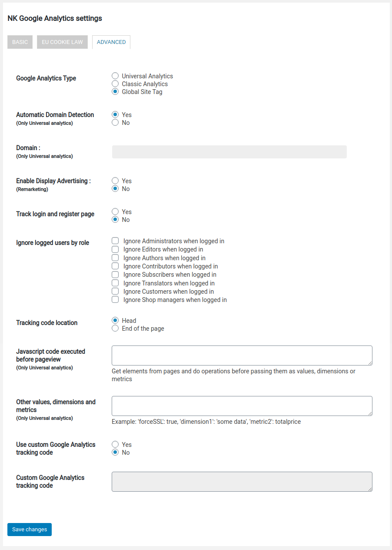The image size is (392, 550).
Task: Switch to the BASIC tab
Action: point(20,42)
